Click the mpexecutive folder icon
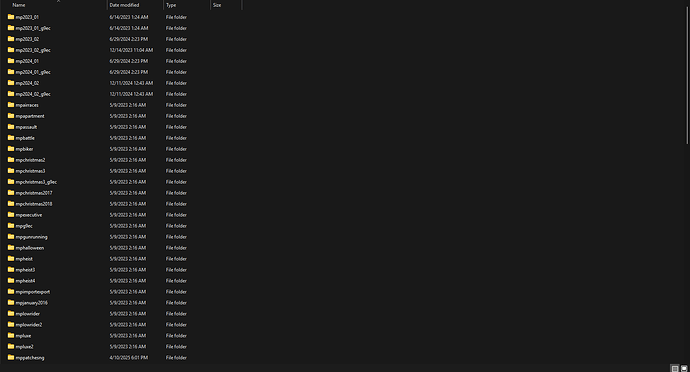Screen dimensions: 690x372 (x=11, y=215)
